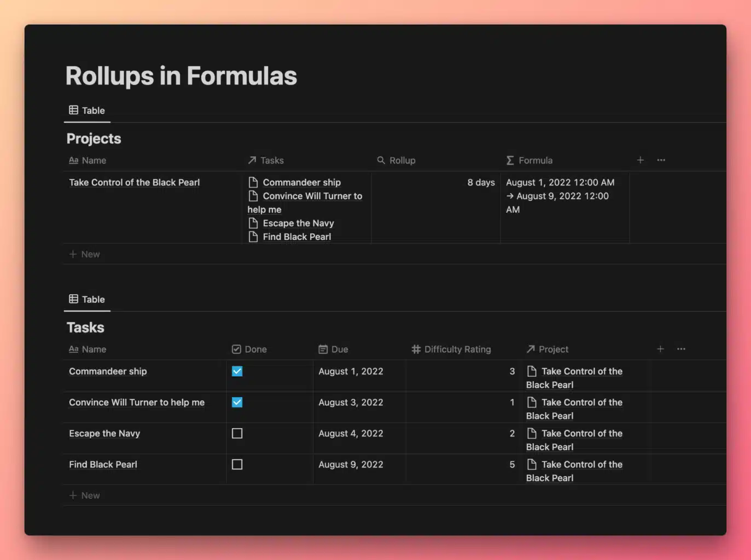
Task: Open the Commandeer ship task row name
Action: (x=108, y=371)
